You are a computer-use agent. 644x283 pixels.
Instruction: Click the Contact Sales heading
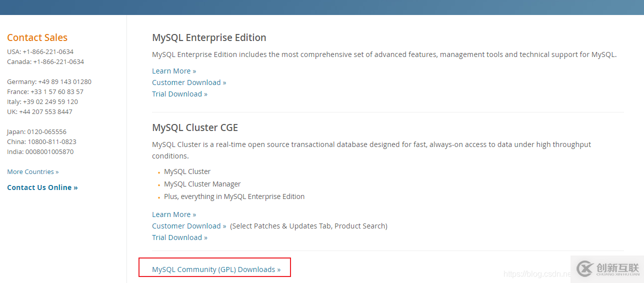point(37,38)
